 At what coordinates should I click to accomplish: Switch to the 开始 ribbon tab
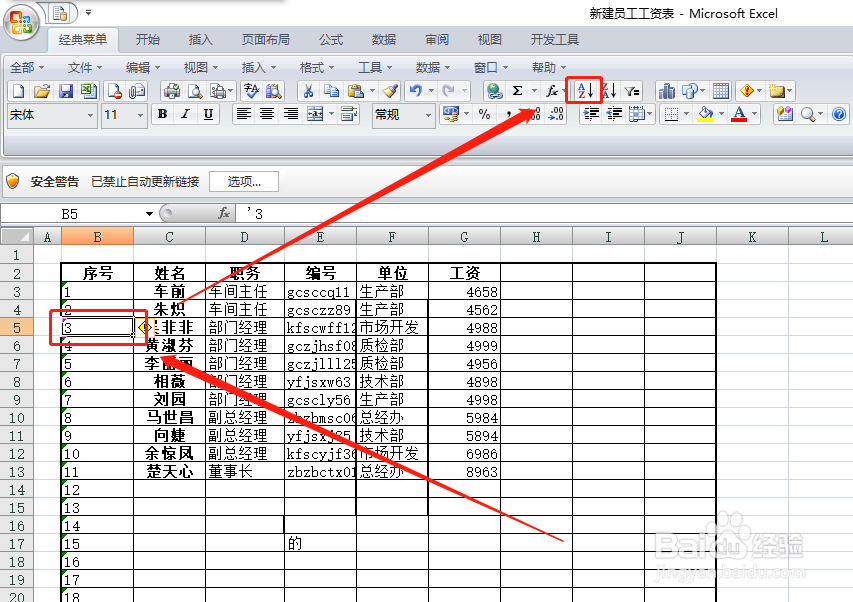point(147,39)
